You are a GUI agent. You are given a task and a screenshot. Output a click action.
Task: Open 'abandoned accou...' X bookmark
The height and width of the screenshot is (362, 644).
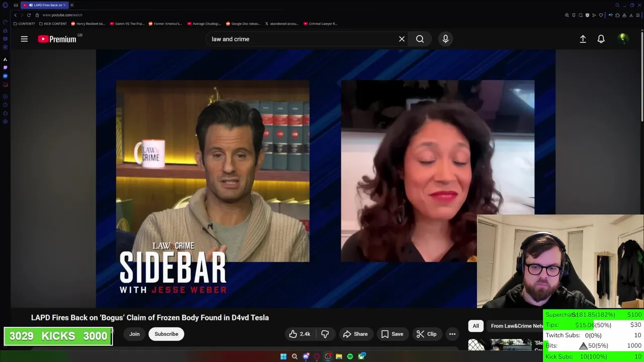282,24
